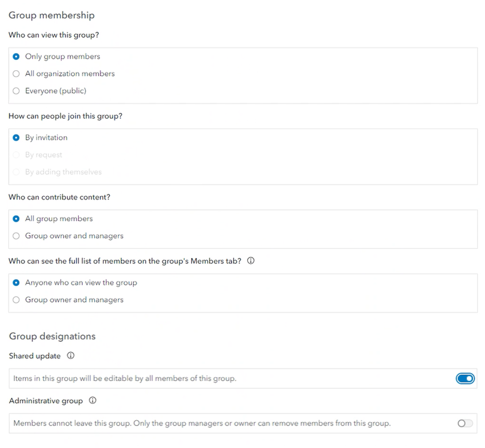Screen dimensions: 485x448
Task: Select All organization members option
Action: click(x=16, y=74)
